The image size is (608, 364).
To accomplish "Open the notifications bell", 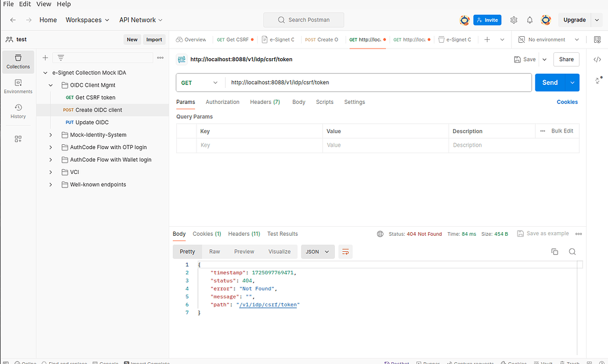I will point(530,20).
